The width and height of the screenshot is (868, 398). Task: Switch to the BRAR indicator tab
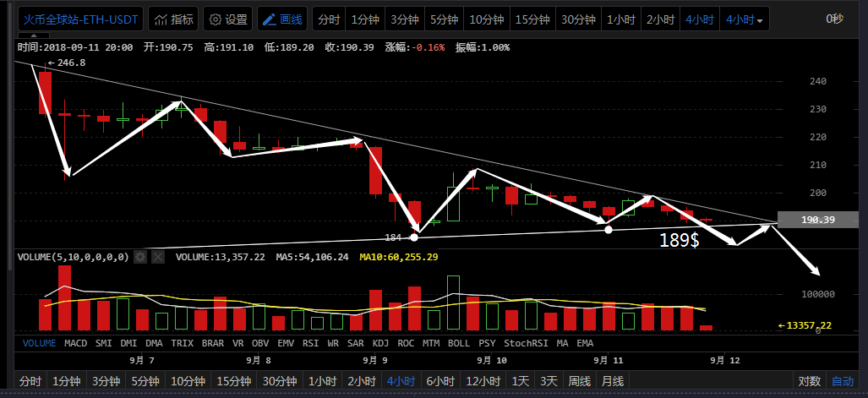[x=213, y=343]
